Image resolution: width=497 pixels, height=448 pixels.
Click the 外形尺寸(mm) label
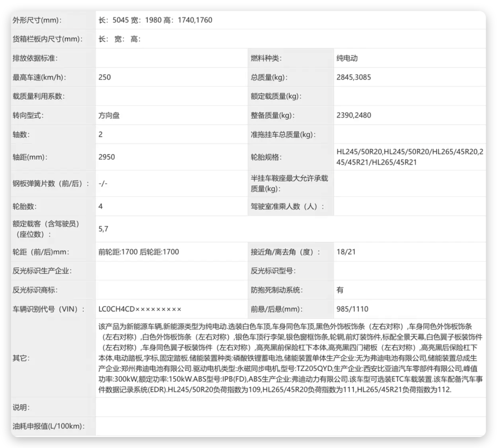coord(37,20)
